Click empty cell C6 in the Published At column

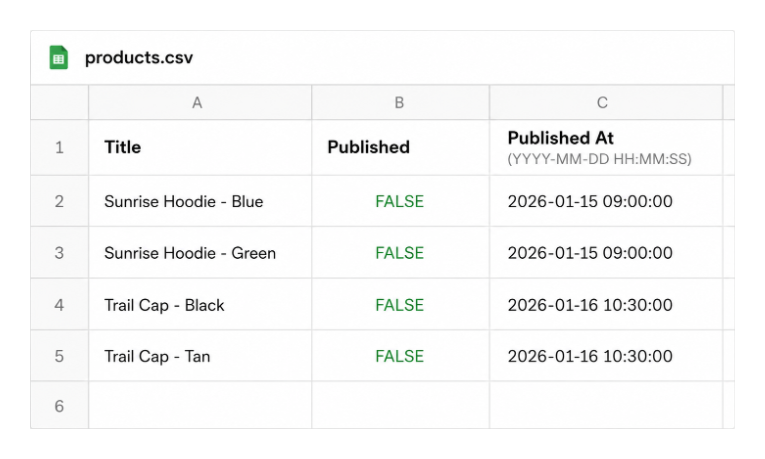pyautogui.click(x=606, y=405)
